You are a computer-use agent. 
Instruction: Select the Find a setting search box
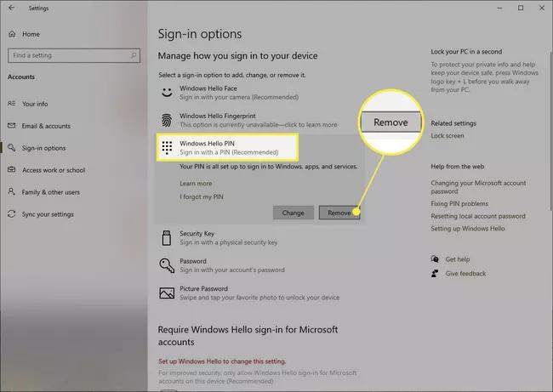[74, 56]
